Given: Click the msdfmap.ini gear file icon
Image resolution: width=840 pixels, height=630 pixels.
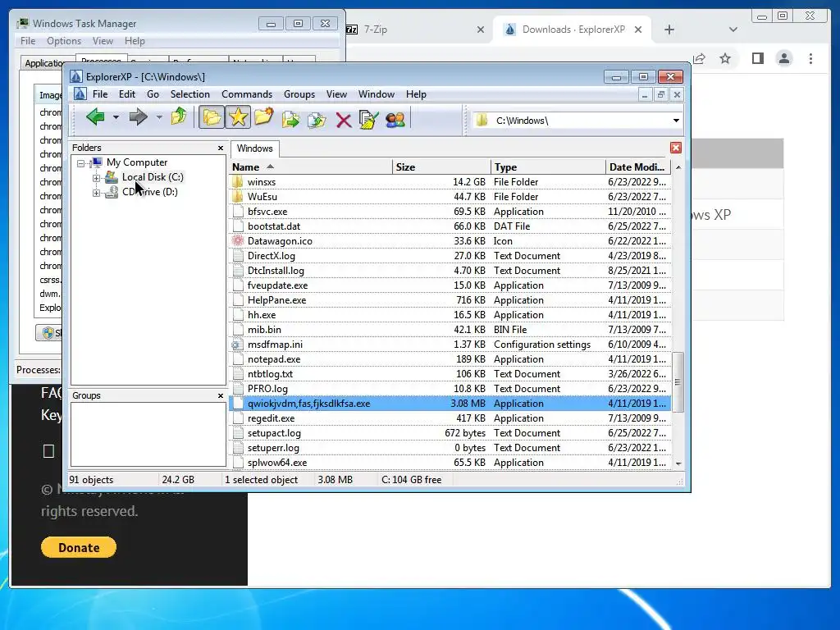Looking at the screenshot, I should pos(237,345).
